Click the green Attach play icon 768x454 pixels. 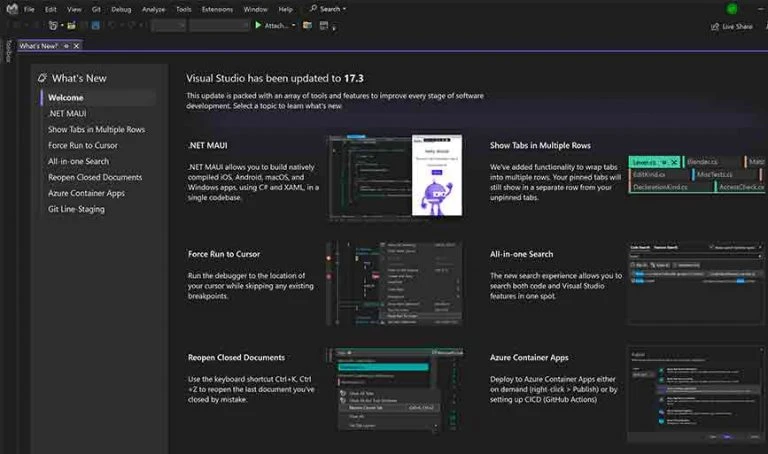point(258,26)
